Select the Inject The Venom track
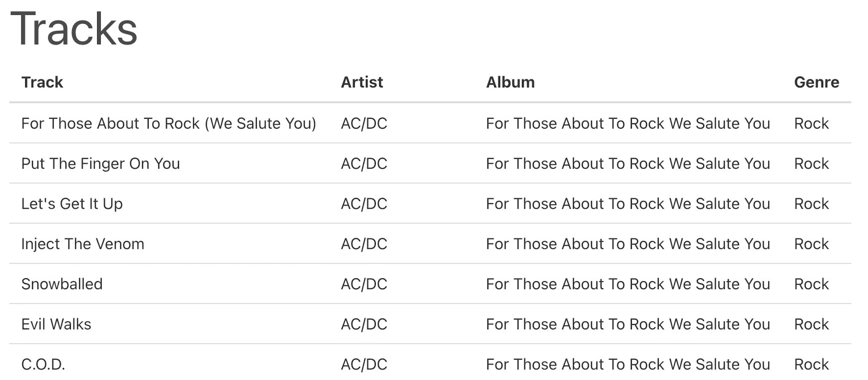This screenshot has width=868, height=380. (x=83, y=244)
